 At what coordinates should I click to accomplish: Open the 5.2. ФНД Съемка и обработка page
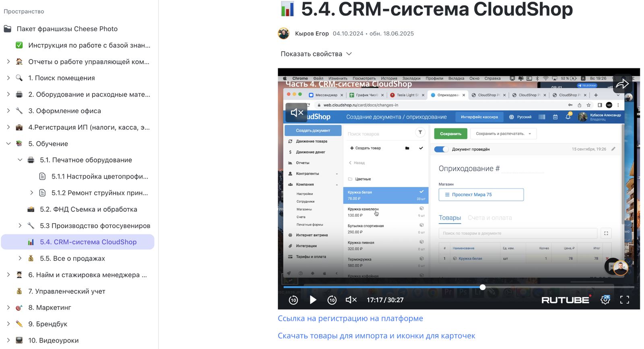tap(89, 209)
